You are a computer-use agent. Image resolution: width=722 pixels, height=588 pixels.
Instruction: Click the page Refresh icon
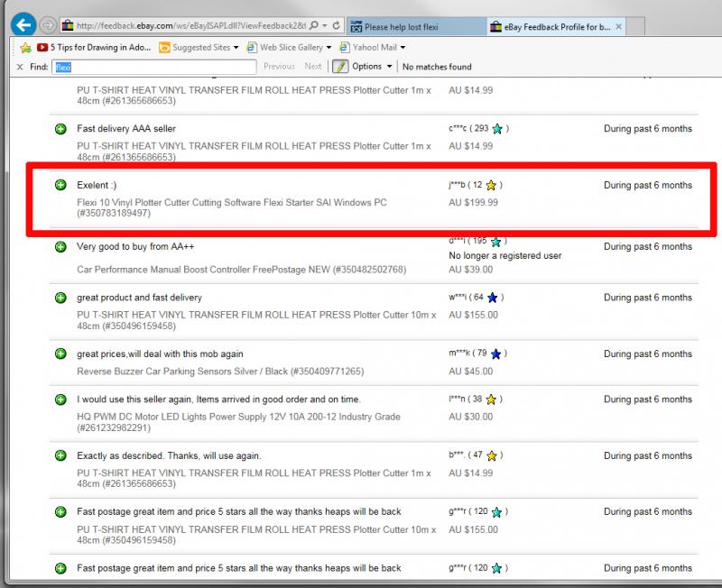pyautogui.click(x=337, y=25)
